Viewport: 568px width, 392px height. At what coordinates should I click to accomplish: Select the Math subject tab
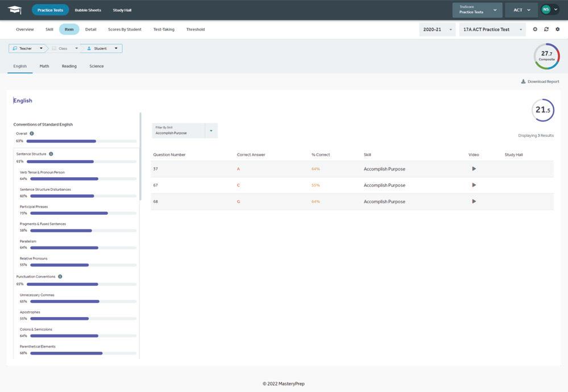(x=44, y=66)
